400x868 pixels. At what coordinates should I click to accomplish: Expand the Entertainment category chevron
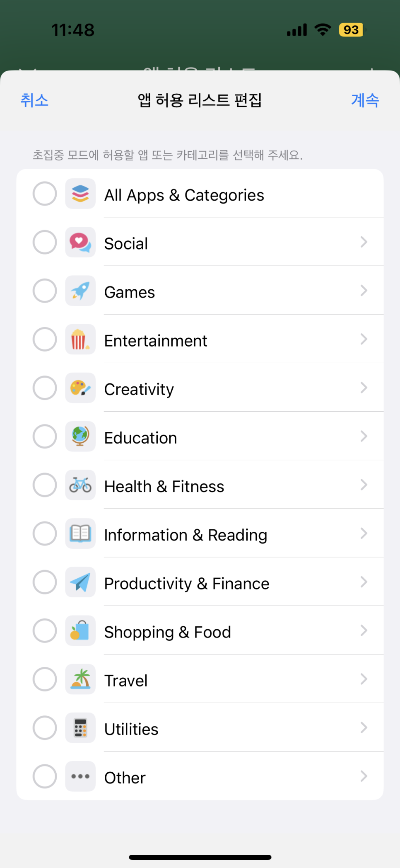click(x=364, y=339)
